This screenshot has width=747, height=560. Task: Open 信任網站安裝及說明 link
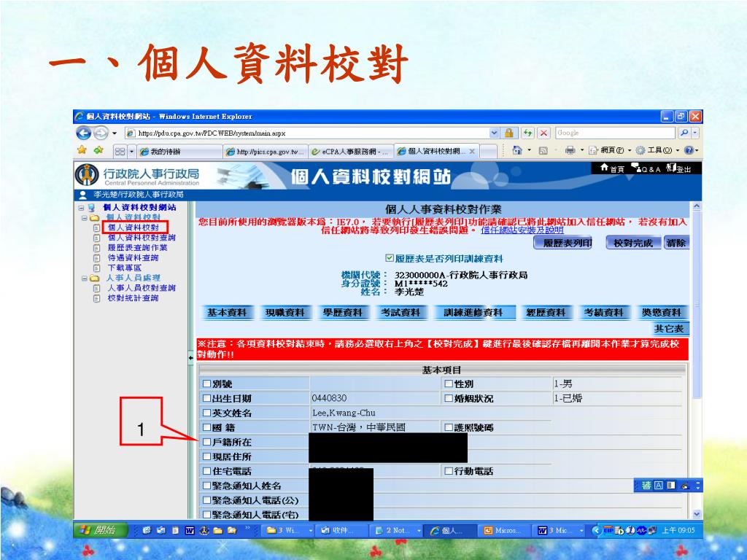click(522, 230)
